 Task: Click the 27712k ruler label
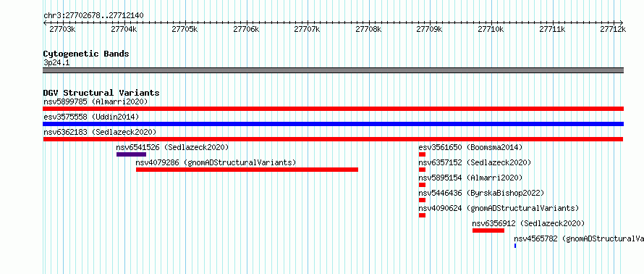tap(613, 29)
